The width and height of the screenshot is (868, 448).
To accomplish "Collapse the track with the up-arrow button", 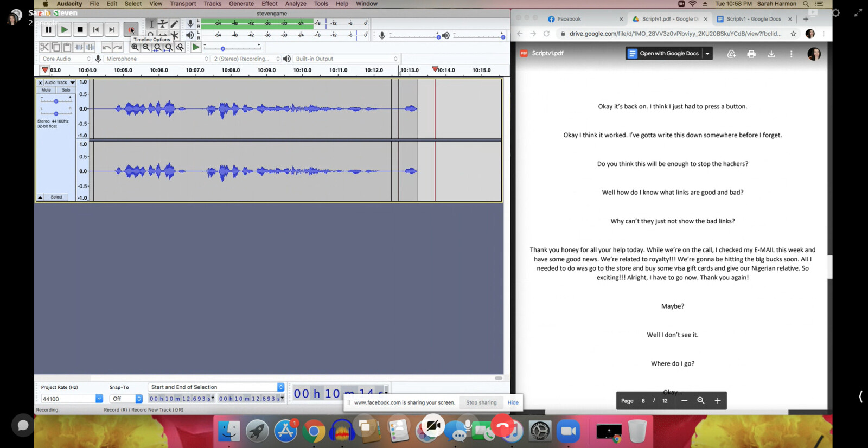I will pos(40,197).
